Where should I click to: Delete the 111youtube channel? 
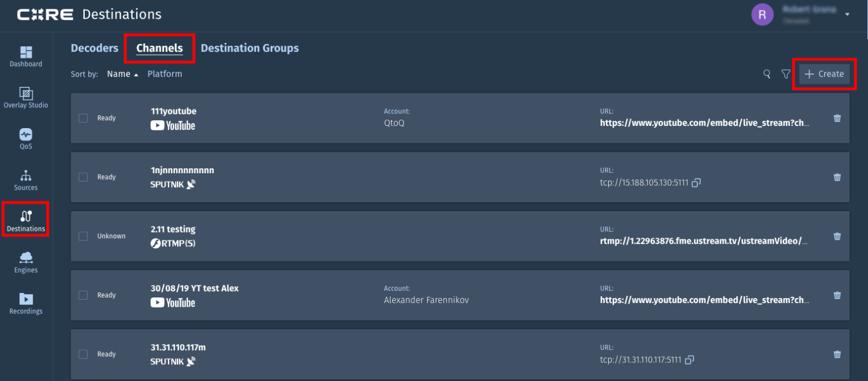pos(837,118)
